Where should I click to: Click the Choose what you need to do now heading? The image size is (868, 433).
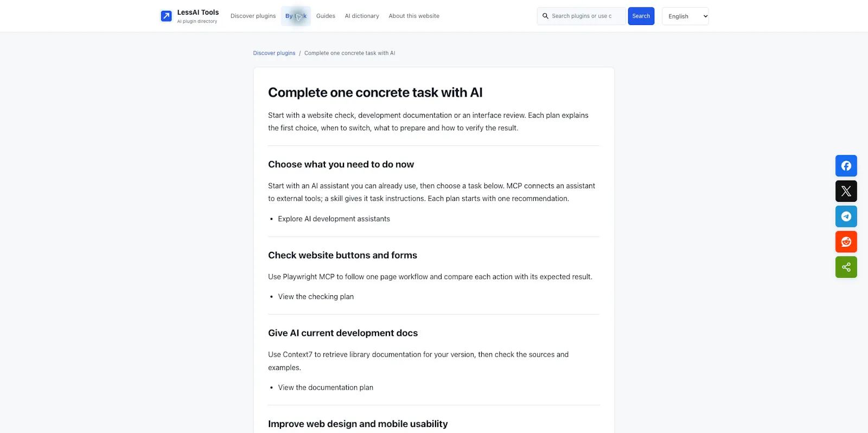(341, 164)
